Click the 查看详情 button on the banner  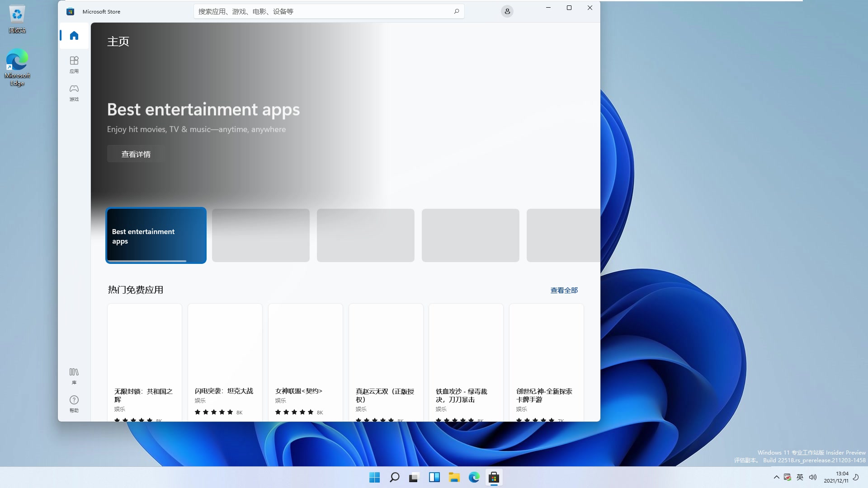[x=136, y=154]
